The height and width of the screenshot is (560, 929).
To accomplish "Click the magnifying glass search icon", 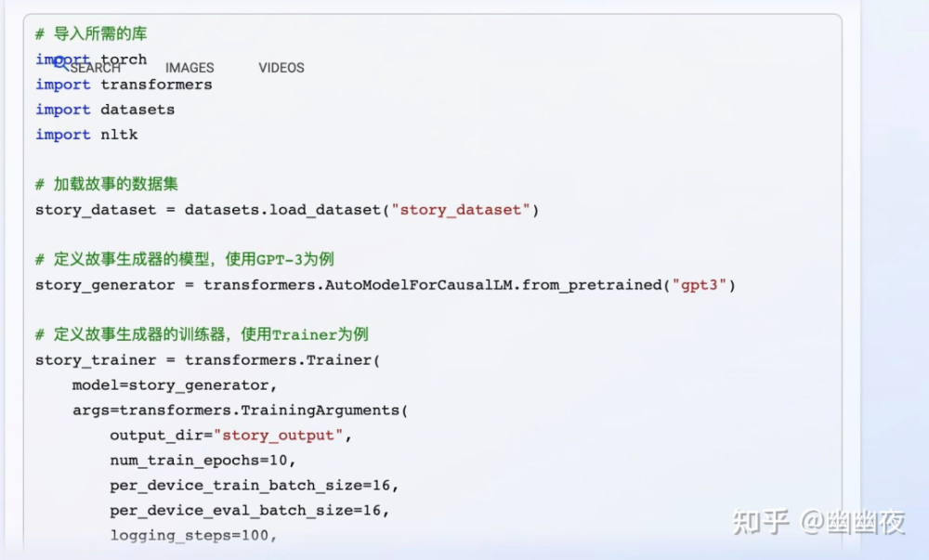I will coord(61,64).
